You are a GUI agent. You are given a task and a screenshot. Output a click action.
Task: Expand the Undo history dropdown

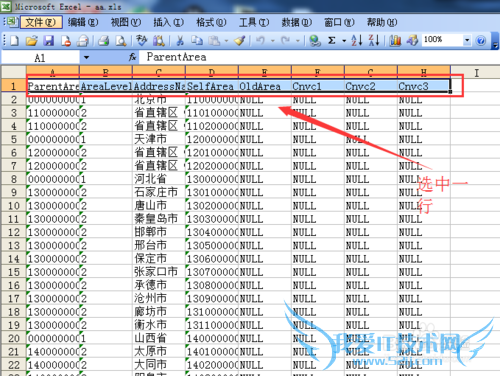[273, 41]
